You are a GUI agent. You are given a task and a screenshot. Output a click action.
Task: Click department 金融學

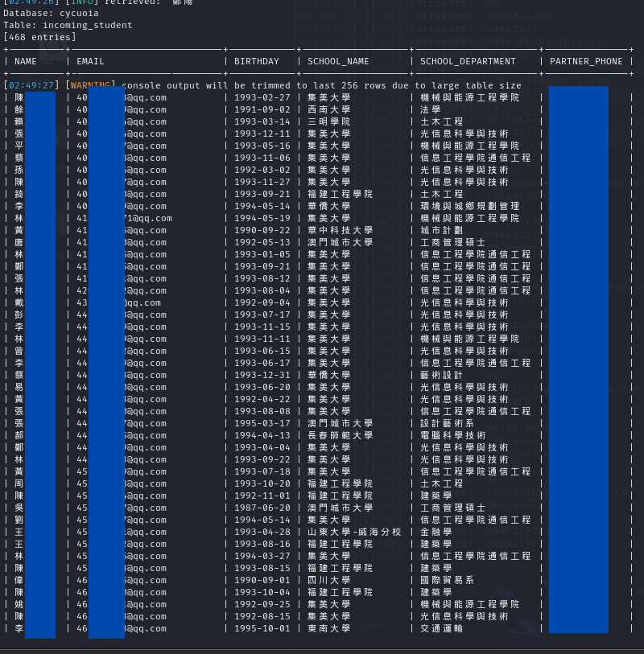(x=436, y=533)
